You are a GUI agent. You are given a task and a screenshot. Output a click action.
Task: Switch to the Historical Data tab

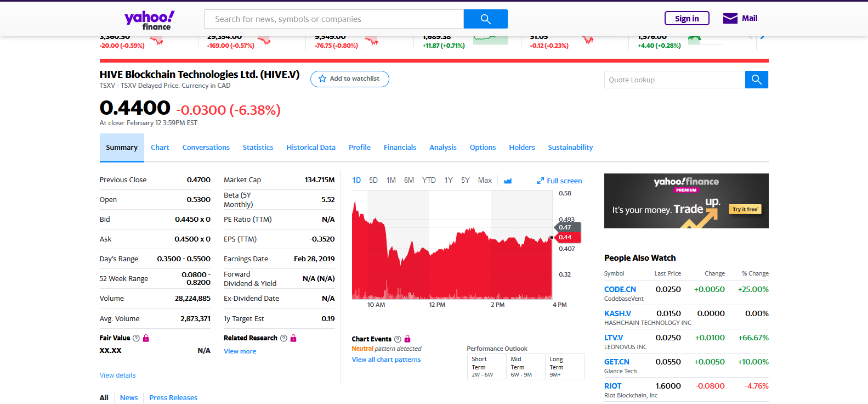310,148
